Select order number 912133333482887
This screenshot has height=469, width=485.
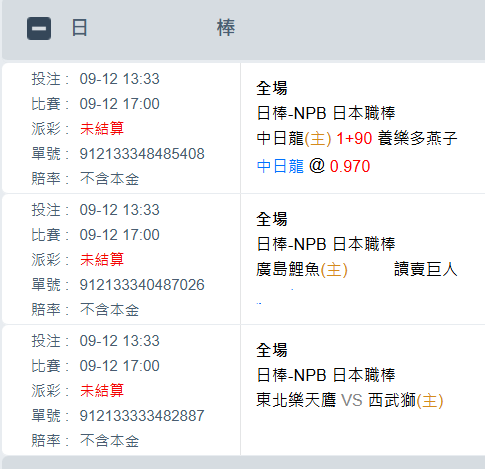142,416
